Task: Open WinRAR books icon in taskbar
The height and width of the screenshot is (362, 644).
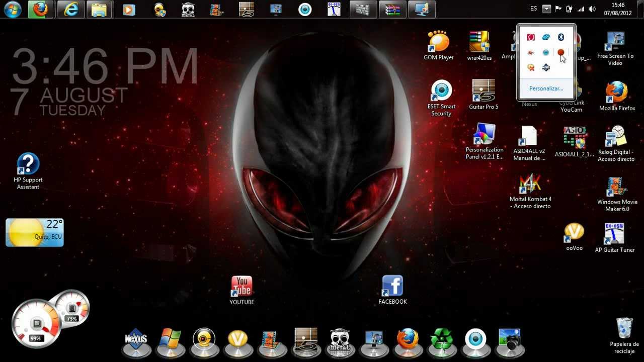Action: tap(392, 9)
